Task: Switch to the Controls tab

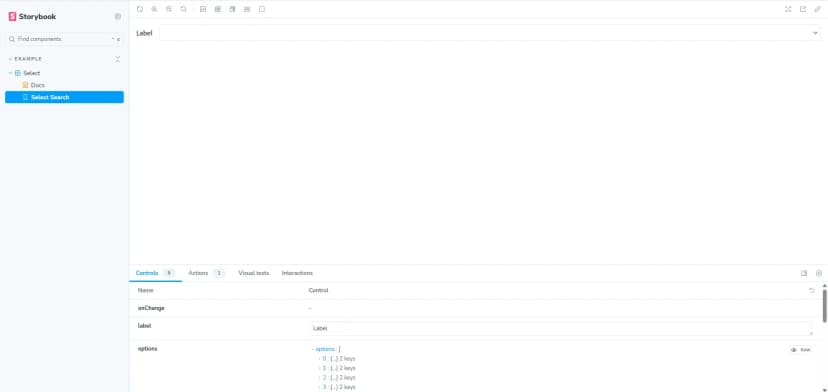Action: click(x=155, y=273)
